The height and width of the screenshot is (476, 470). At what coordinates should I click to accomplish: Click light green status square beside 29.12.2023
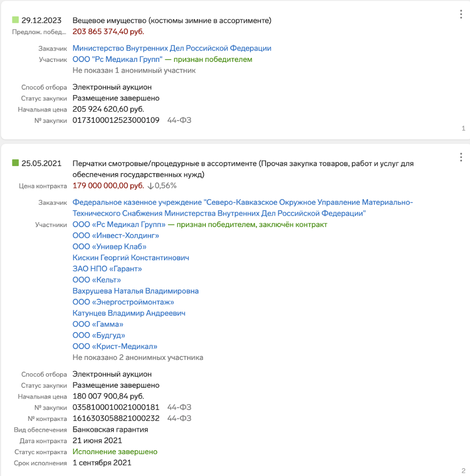click(x=15, y=20)
